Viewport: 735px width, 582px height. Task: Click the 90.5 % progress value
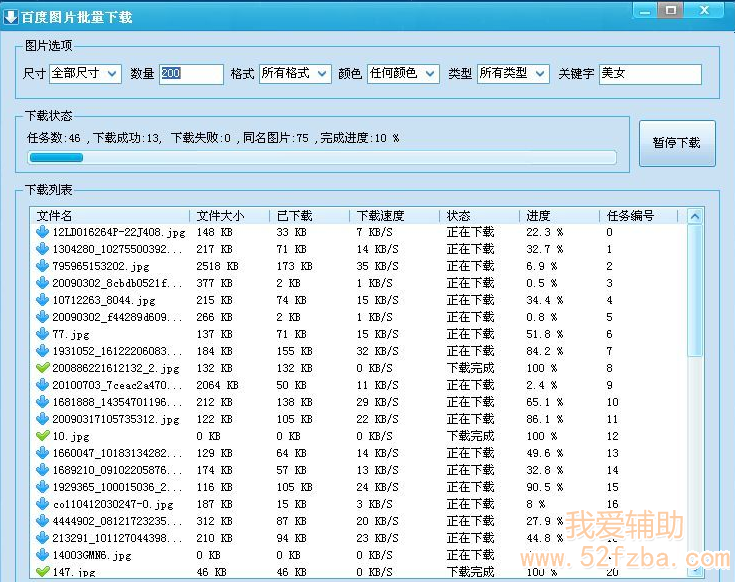click(x=544, y=487)
